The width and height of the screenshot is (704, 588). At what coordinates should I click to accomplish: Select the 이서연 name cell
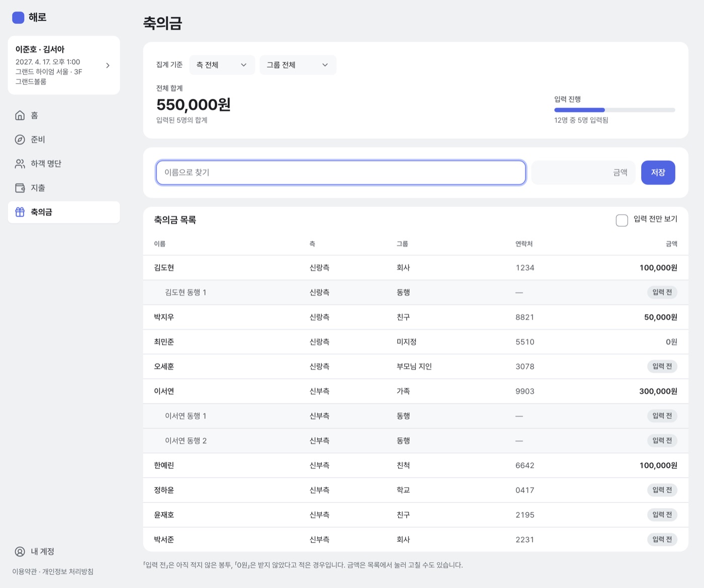[164, 391]
